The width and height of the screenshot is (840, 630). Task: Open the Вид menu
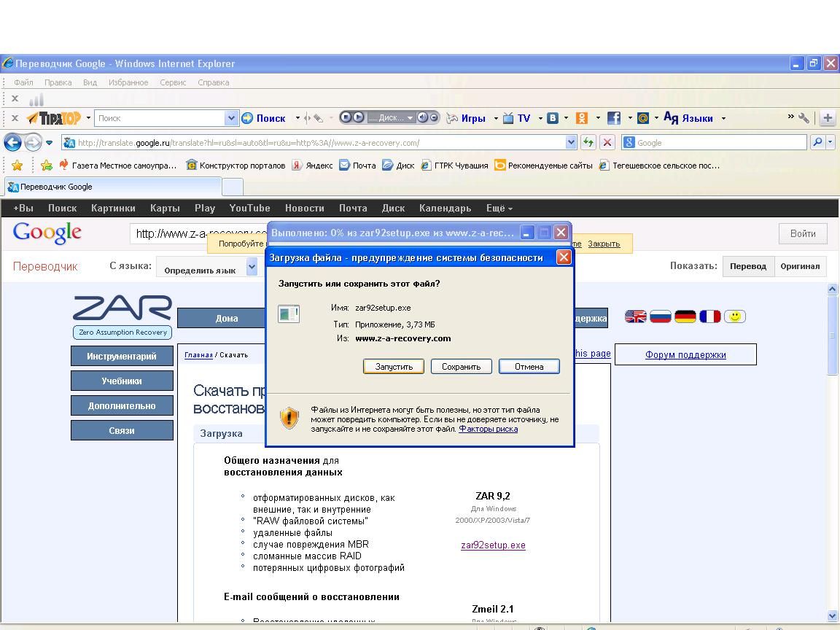pos(90,82)
